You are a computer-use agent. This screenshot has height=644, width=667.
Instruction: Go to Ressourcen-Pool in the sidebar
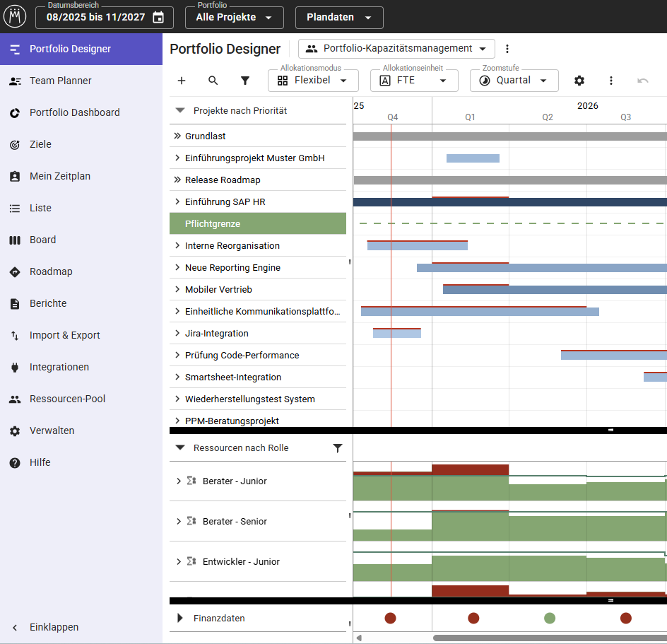[67, 399]
